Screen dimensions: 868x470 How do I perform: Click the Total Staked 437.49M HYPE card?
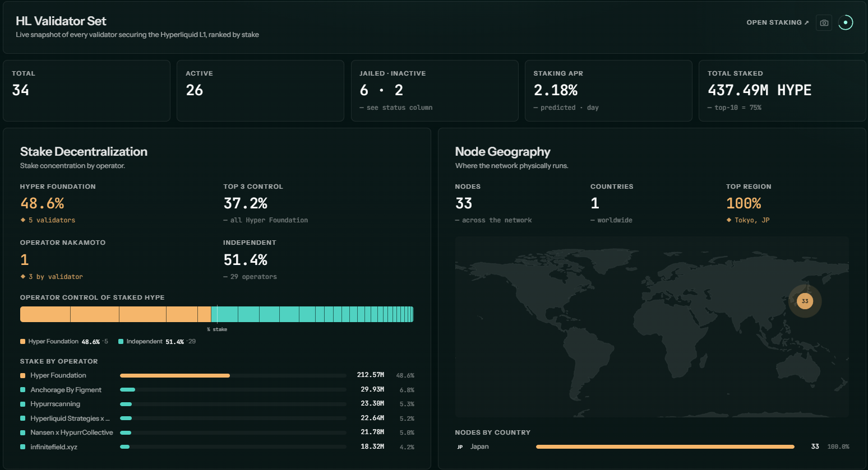(x=782, y=91)
